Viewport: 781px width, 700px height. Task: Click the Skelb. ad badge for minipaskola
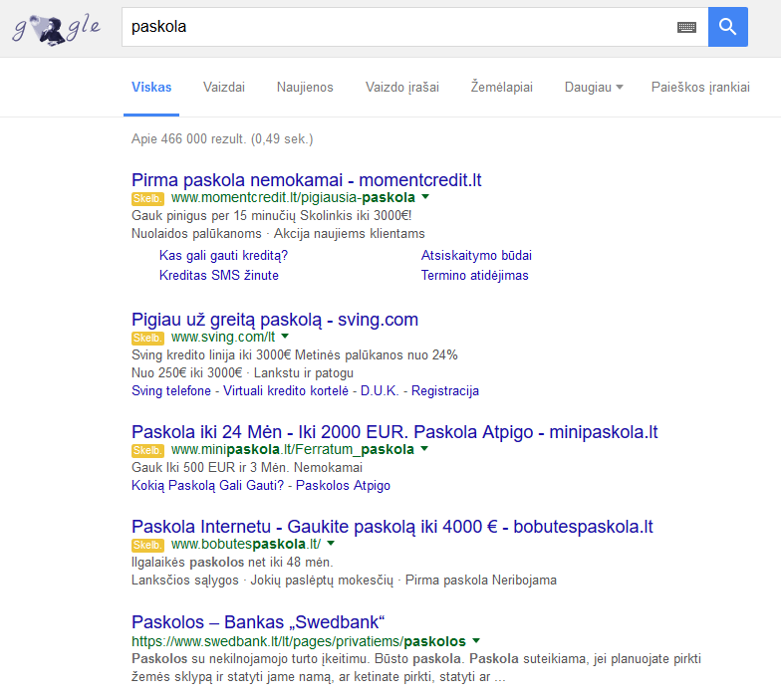point(147,450)
